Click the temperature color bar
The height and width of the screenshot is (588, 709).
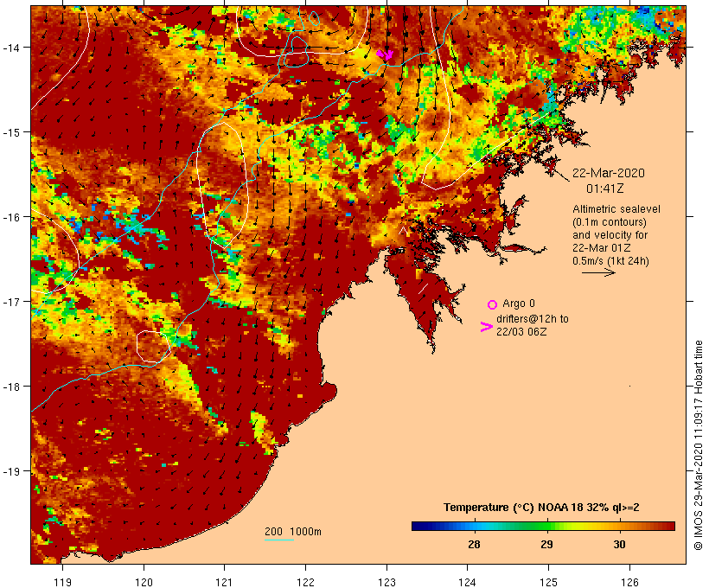click(x=543, y=526)
